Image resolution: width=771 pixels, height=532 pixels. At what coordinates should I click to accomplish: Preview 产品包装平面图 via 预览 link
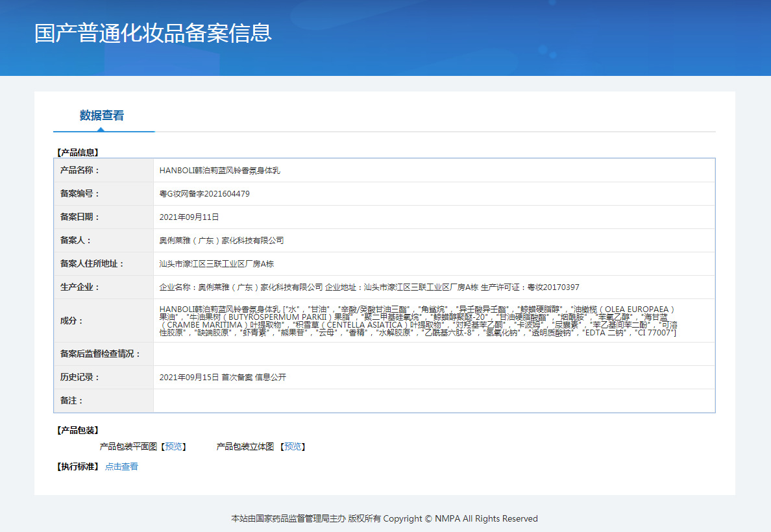(173, 446)
